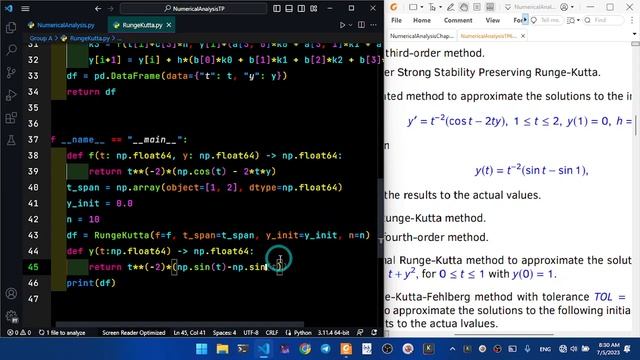Open More Actions in editor title
Image resolution: width=640 pixels, height=360 pixels.
[373, 25]
